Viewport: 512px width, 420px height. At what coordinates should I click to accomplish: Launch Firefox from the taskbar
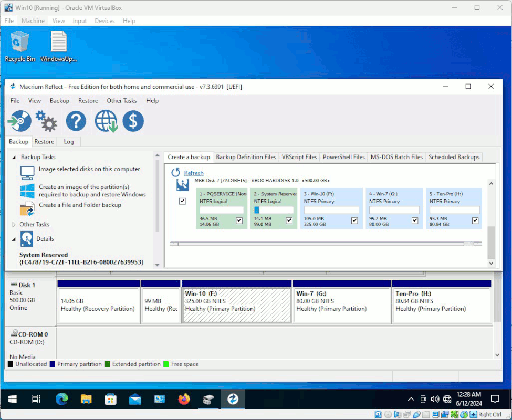tap(184, 399)
